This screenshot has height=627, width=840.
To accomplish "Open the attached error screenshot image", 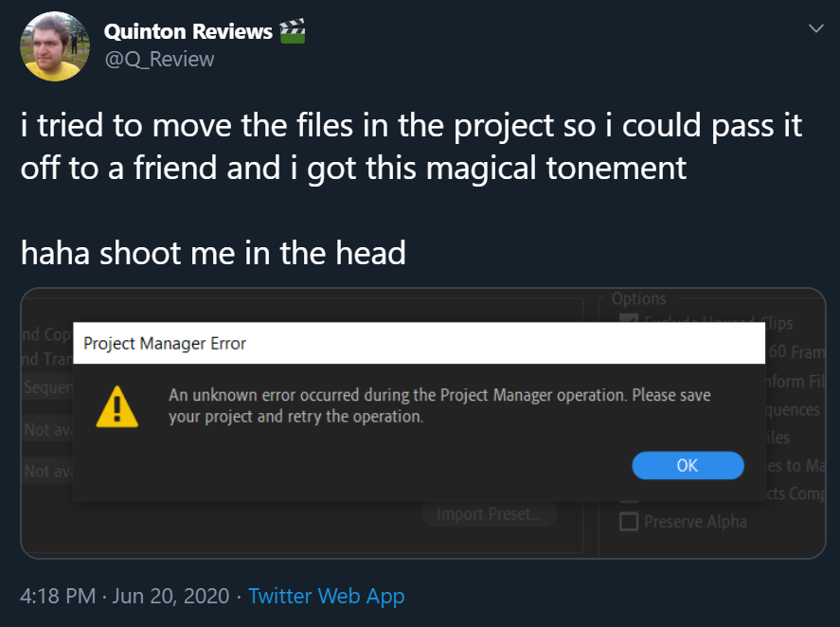I will (423, 423).
